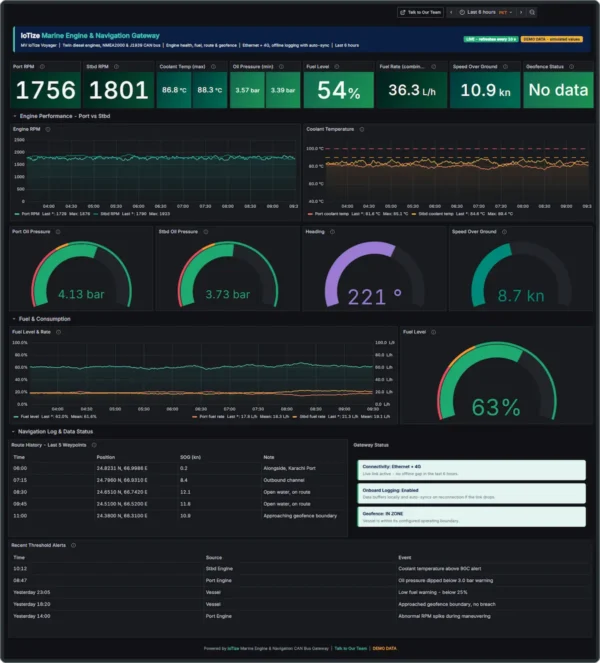Click the Port RPM 1756 stat value
Image resolution: width=600 pixels, height=663 pixels.
pyautogui.click(x=46, y=90)
